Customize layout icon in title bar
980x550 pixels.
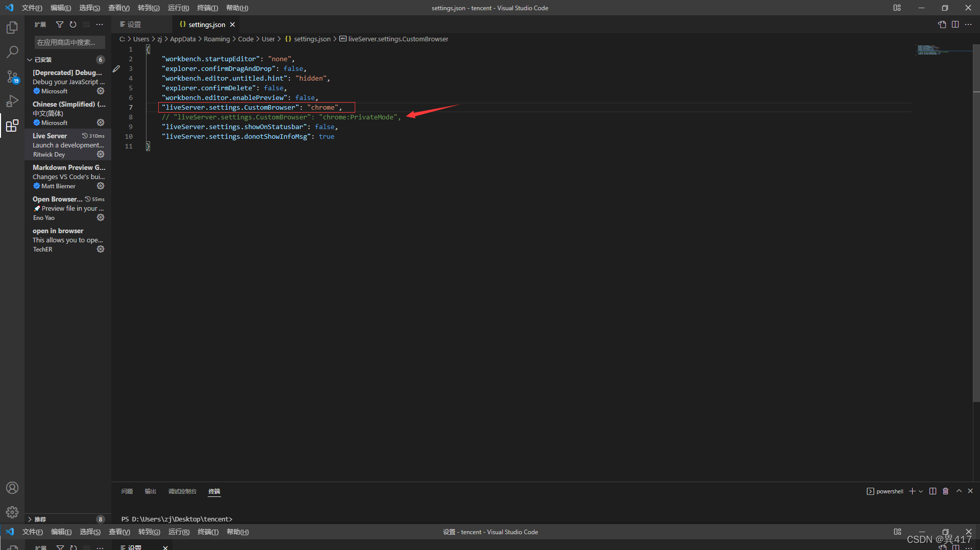897,8
